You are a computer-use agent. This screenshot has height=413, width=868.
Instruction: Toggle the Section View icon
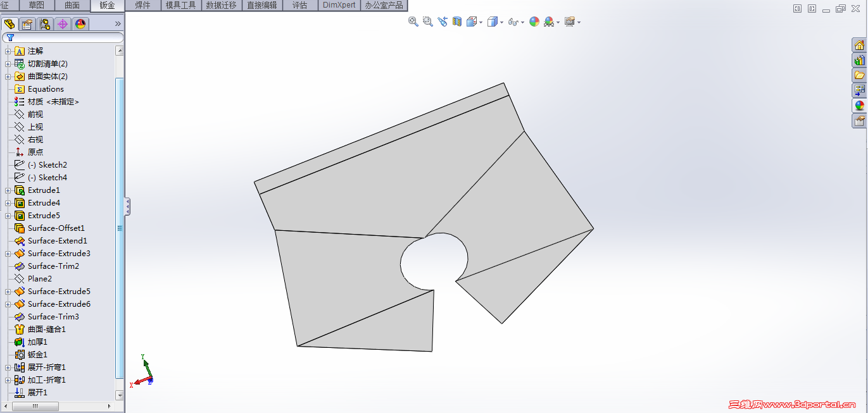click(457, 22)
